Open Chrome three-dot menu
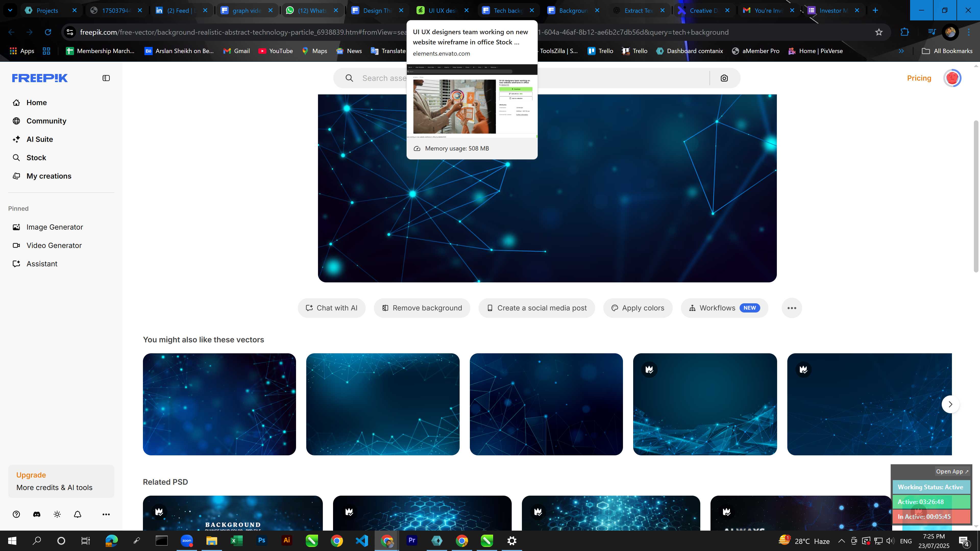This screenshot has width=980, height=551. tap(969, 32)
